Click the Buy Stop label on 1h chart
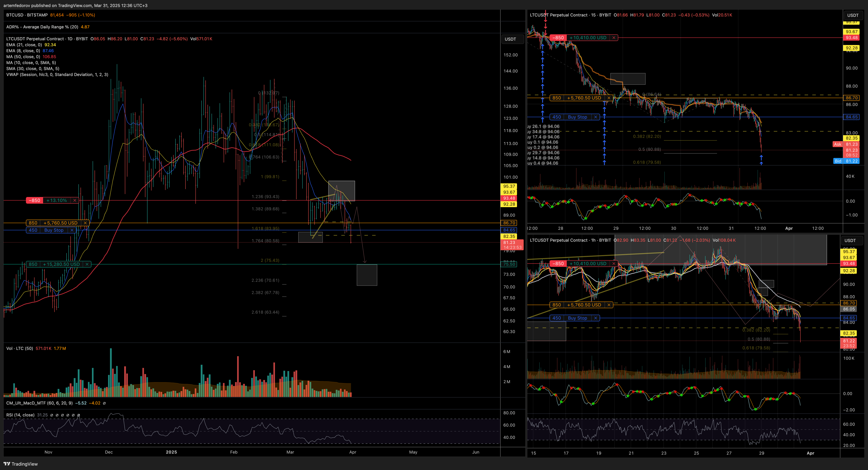The height and width of the screenshot is (470, 868). [x=578, y=318]
